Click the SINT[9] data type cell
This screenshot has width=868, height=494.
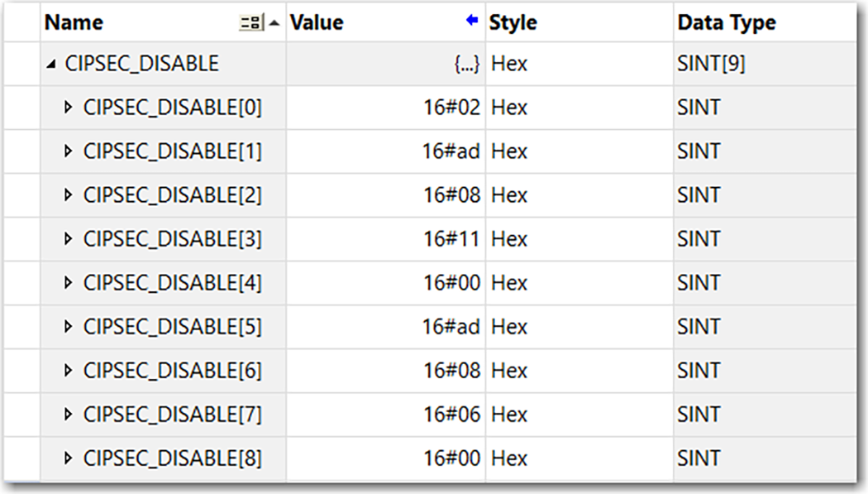[x=711, y=65]
